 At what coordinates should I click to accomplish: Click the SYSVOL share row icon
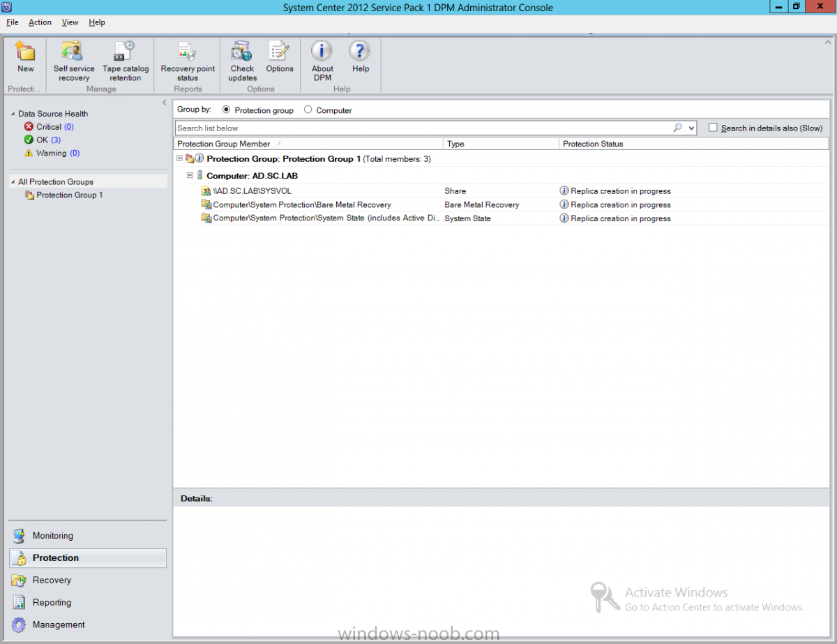click(206, 190)
